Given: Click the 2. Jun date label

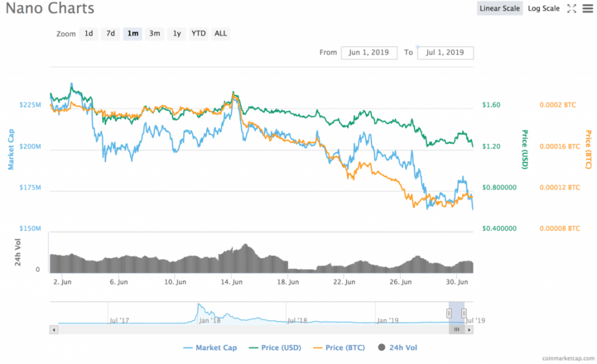Looking at the screenshot, I should pos(62,282).
